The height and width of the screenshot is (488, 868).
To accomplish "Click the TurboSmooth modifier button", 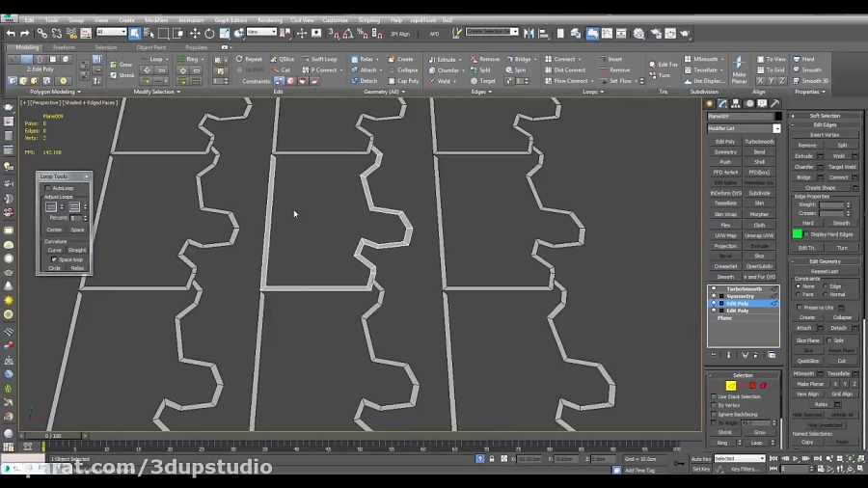I will pyautogui.click(x=759, y=142).
